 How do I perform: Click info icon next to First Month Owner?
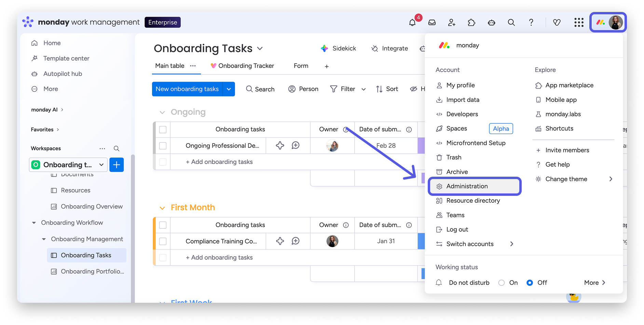tap(346, 225)
